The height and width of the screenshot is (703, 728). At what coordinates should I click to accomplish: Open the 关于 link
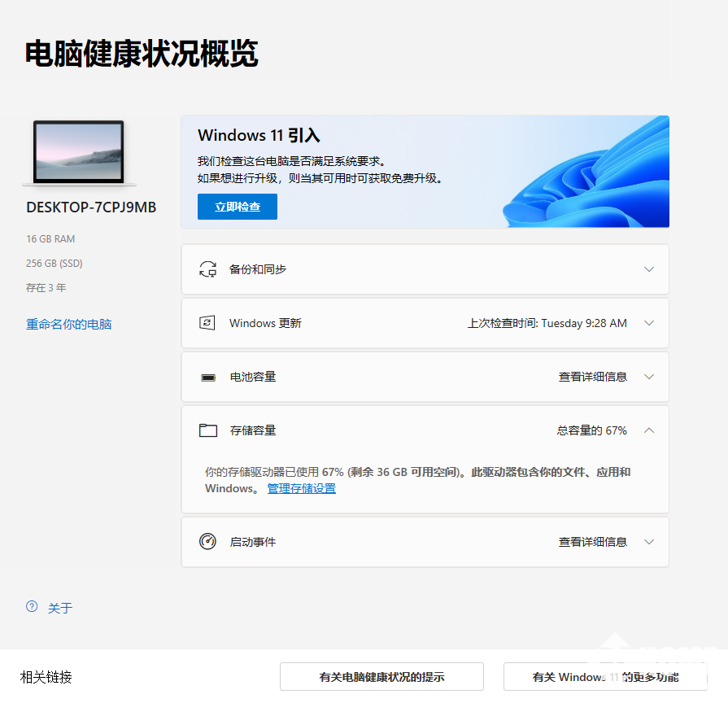[60, 608]
